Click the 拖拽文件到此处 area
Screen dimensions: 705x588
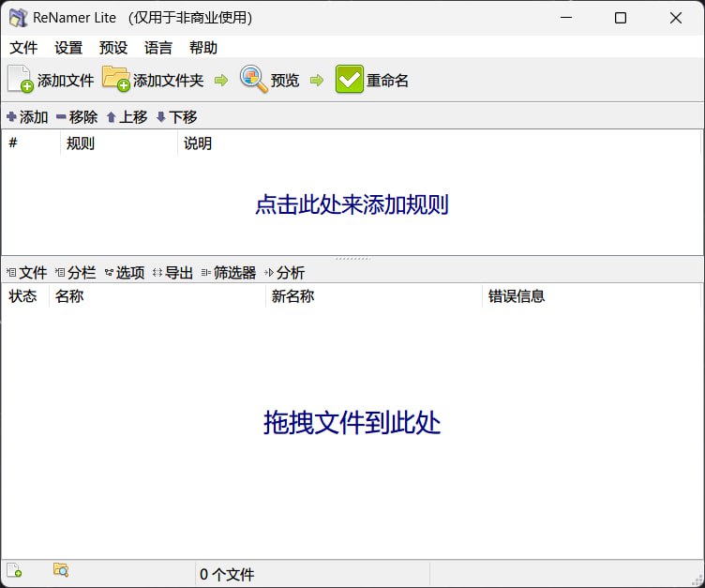(352, 422)
